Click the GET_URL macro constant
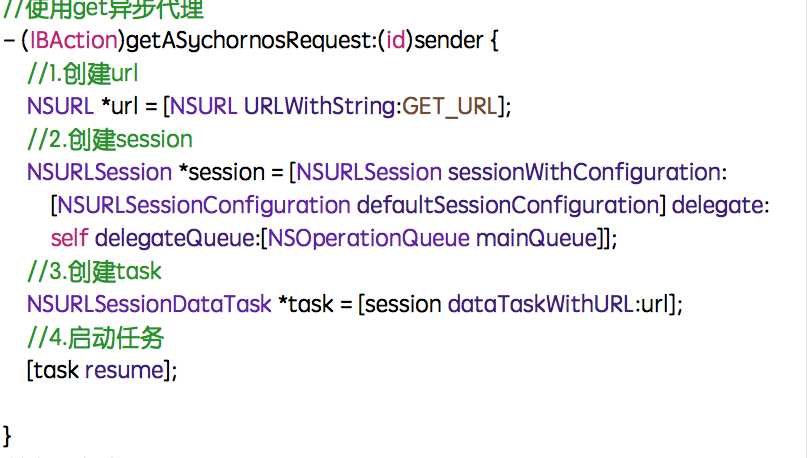 click(x=448, y=106)
